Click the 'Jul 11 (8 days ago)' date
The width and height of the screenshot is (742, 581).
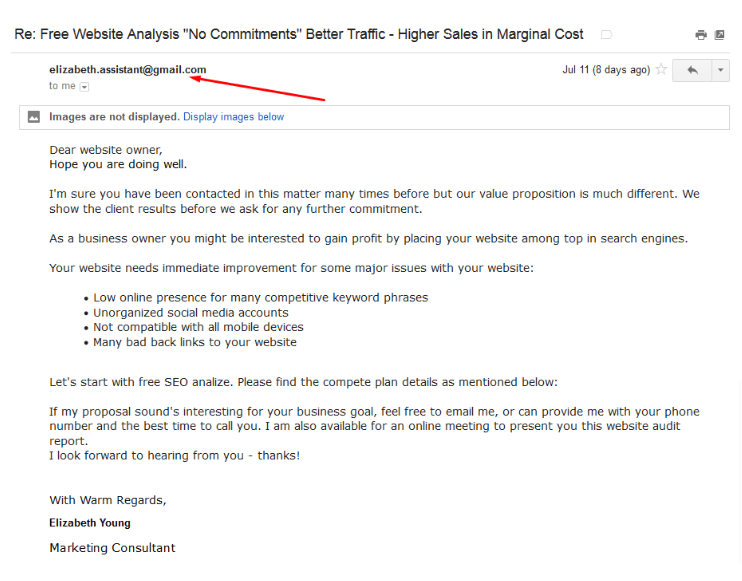606,70
